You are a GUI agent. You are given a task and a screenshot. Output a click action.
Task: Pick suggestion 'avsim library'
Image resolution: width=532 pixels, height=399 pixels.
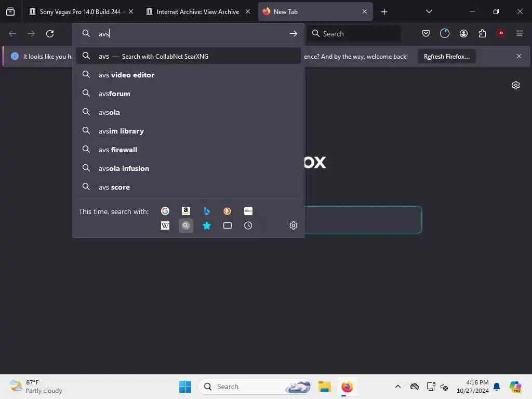tap(188, 131)
